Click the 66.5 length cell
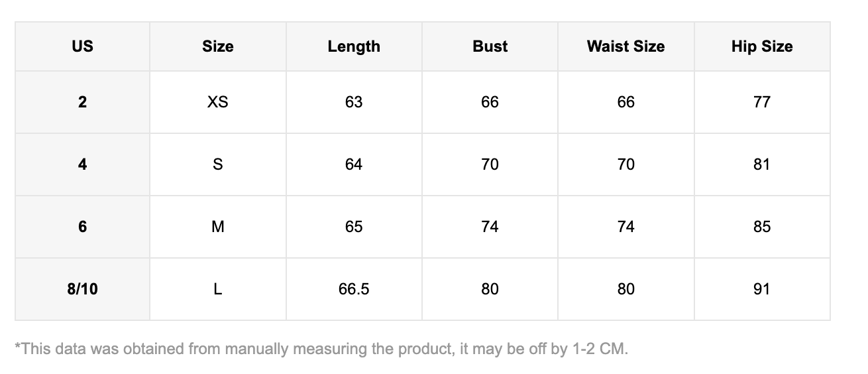Viewport: 868px width, 374px height. click(x=354, y=289)
